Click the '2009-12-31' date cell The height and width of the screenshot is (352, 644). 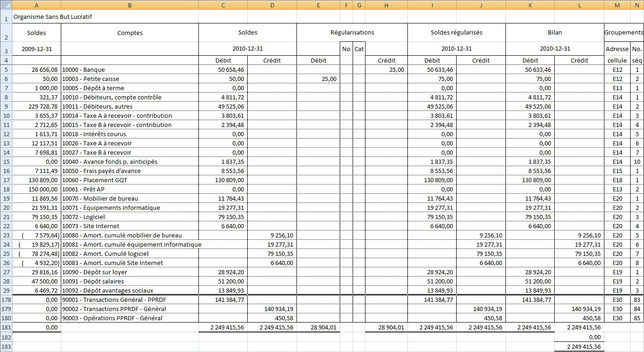coord(36,49)
